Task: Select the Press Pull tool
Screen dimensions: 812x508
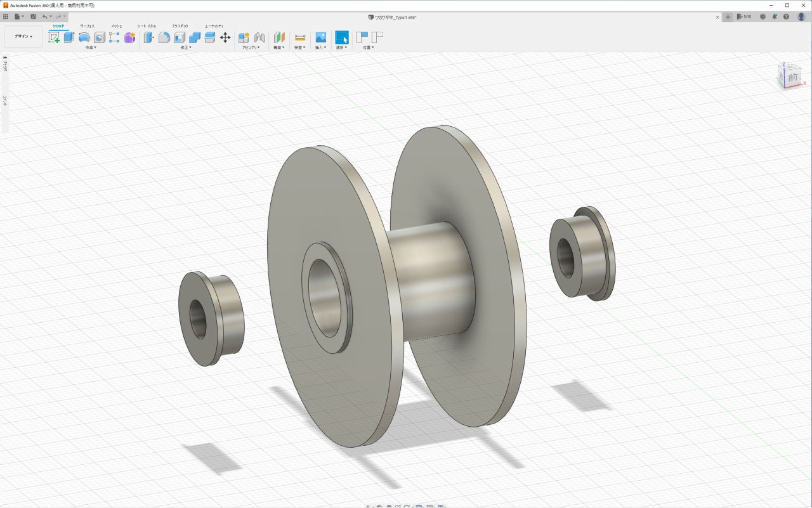Action: 149,37
